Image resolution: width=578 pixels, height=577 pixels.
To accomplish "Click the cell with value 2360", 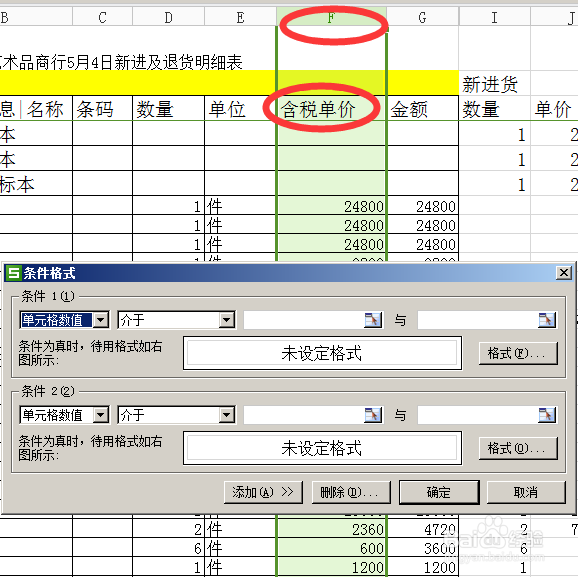I will click(331, 529).
